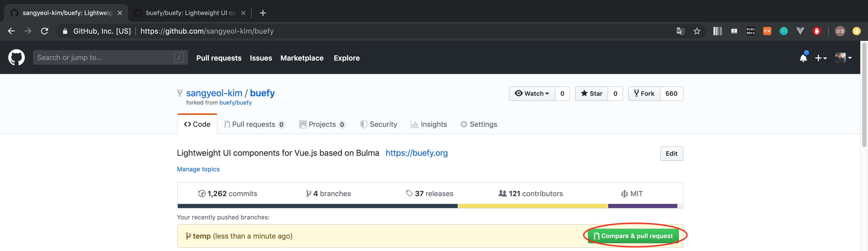Open the forked-from buefy/buefy link

point(235,102)
